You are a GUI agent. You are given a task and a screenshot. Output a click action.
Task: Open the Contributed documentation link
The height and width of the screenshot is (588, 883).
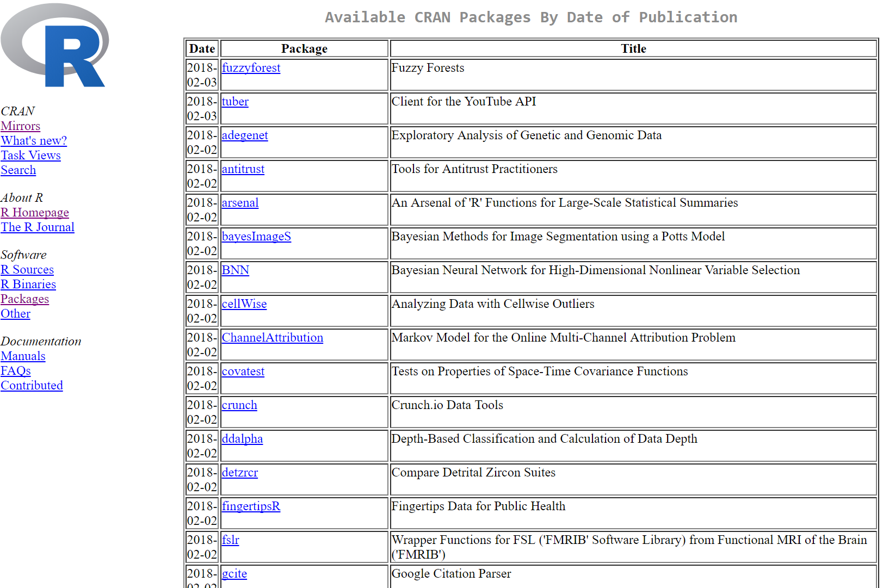pyautogui.click(x=32, y=385)
